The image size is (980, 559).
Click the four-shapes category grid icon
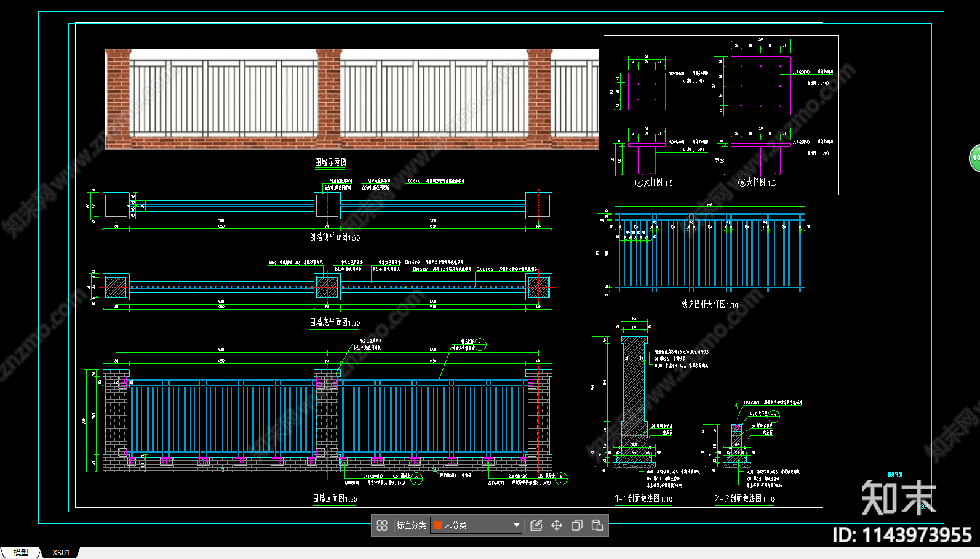pyautogui.click(x=382, y=525)
